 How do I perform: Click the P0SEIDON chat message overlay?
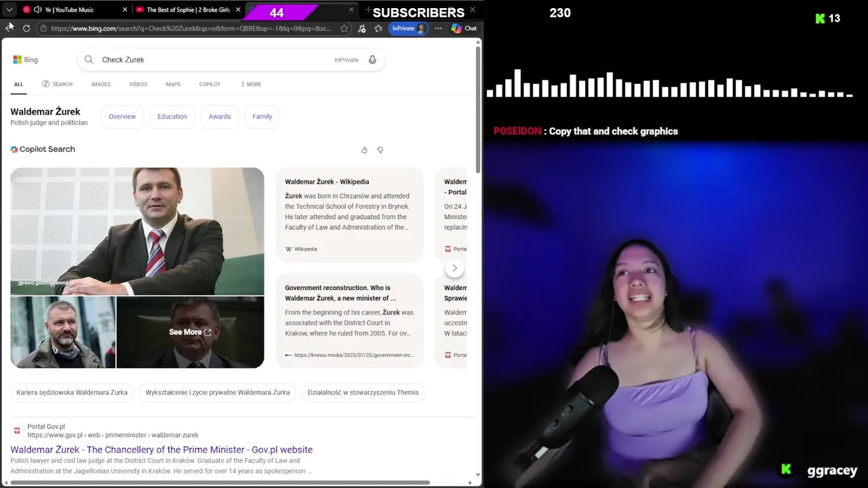[586, 131]
